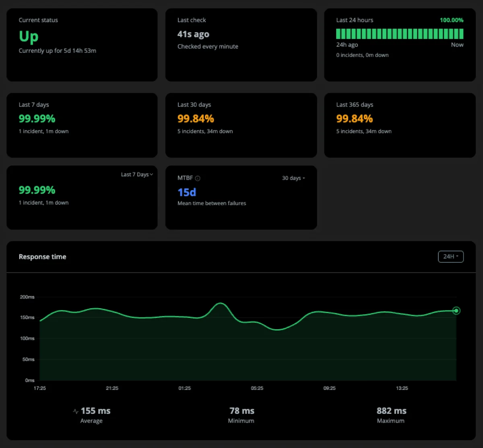
Task: Click the average pulse icon beside 155 ms
Action: (x=76, y=411)
